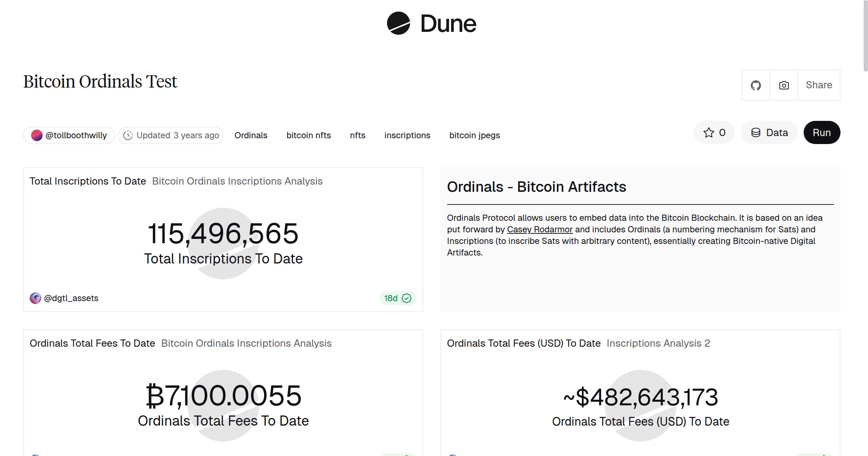This screenshot has width=868, height=456.
Task: Select the bitcoin jpegs tag
Action: (x=475, y=135)
